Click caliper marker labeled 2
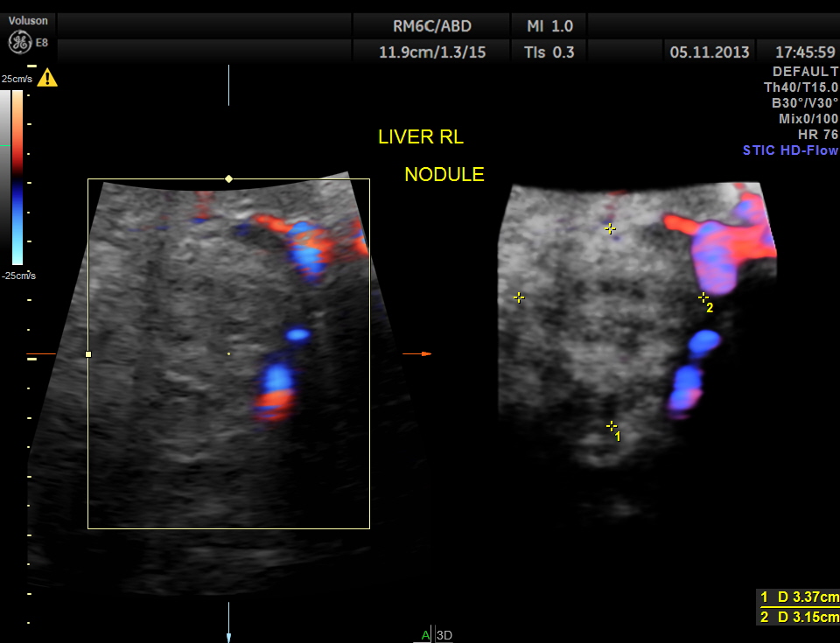840x643 pixels. click(703, 298)
